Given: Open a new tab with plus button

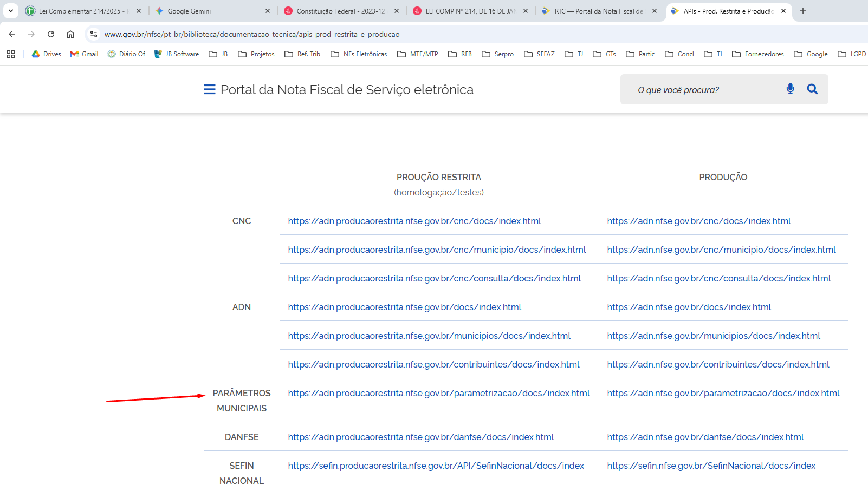Looking at the screenshot, I should pos(802,11).
